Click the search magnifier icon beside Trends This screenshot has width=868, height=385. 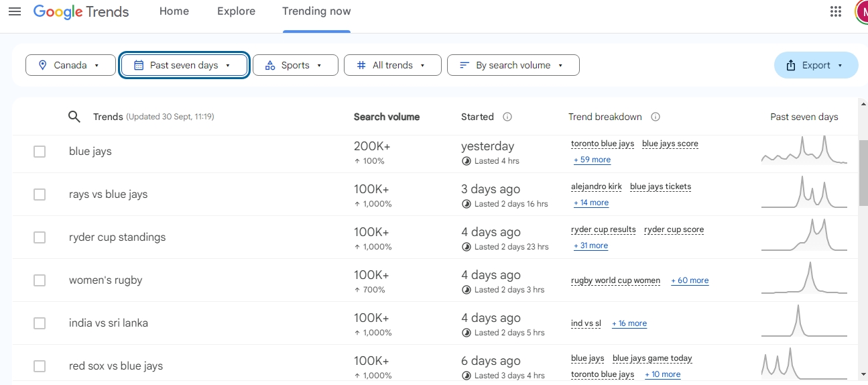[74, 117]
